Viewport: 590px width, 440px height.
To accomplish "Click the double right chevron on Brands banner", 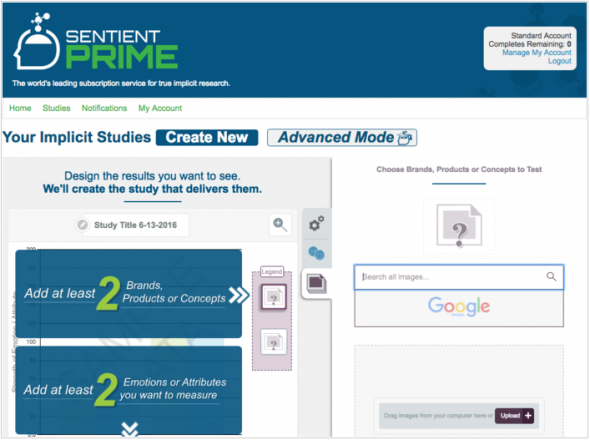I will (239, 295).
